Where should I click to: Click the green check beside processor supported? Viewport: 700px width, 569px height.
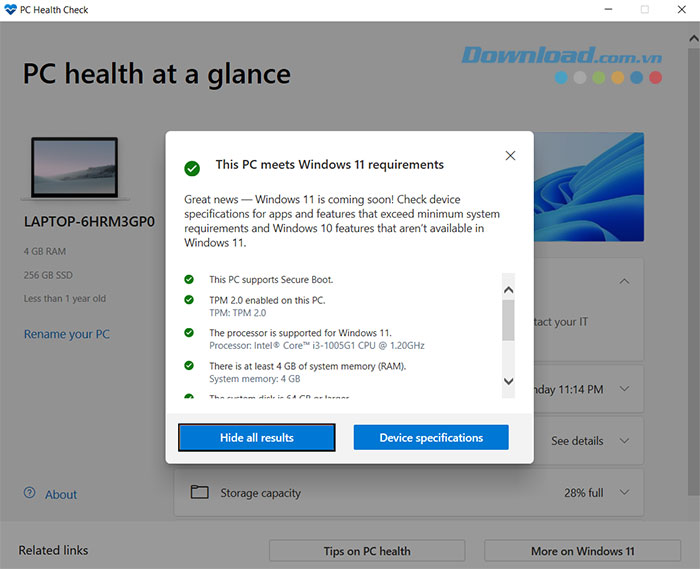pos(189,332)
